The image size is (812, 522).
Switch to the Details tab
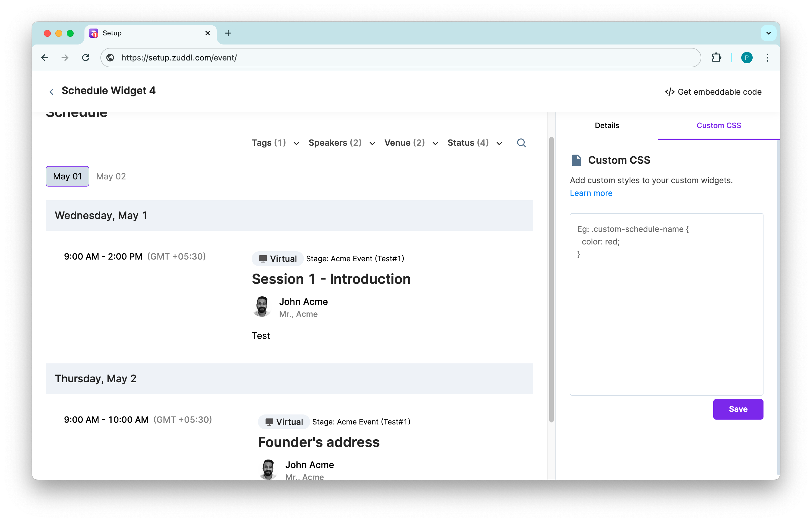coord(607,126)
